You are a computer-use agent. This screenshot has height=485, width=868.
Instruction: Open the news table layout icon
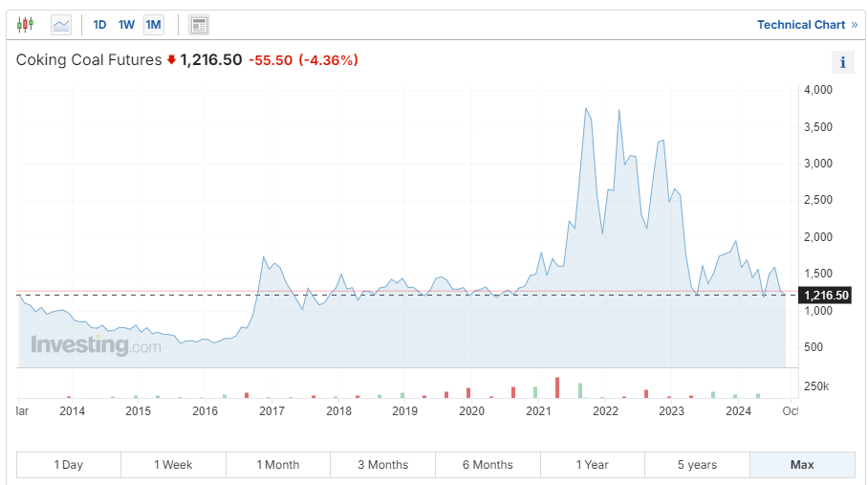[199, 25]
